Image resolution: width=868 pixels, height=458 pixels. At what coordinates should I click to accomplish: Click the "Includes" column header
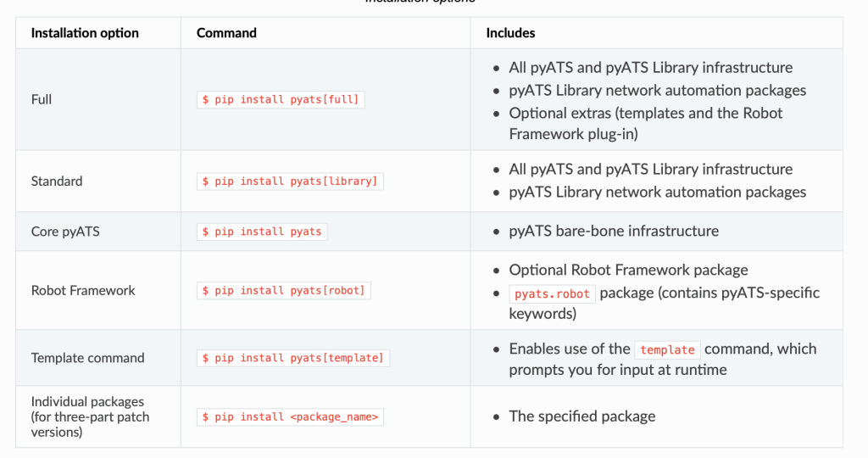[510, 33]
